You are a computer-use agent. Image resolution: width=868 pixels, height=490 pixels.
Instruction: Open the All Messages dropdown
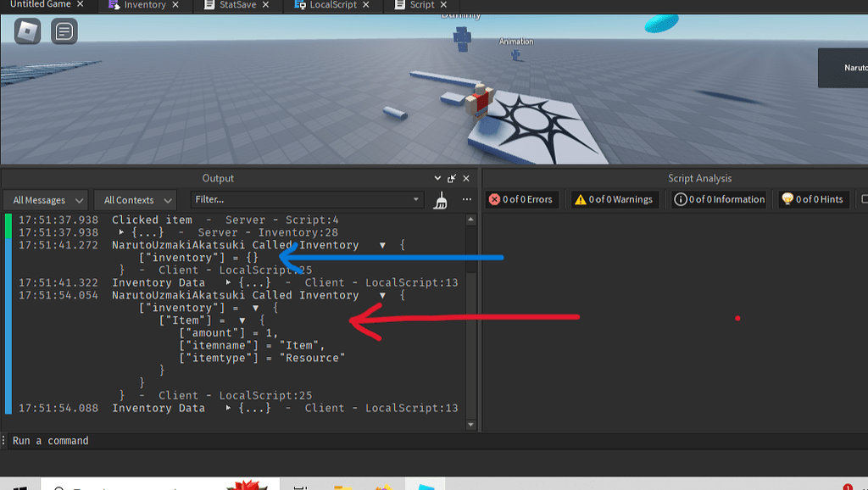pyautogui.click(x=45, y=199)
